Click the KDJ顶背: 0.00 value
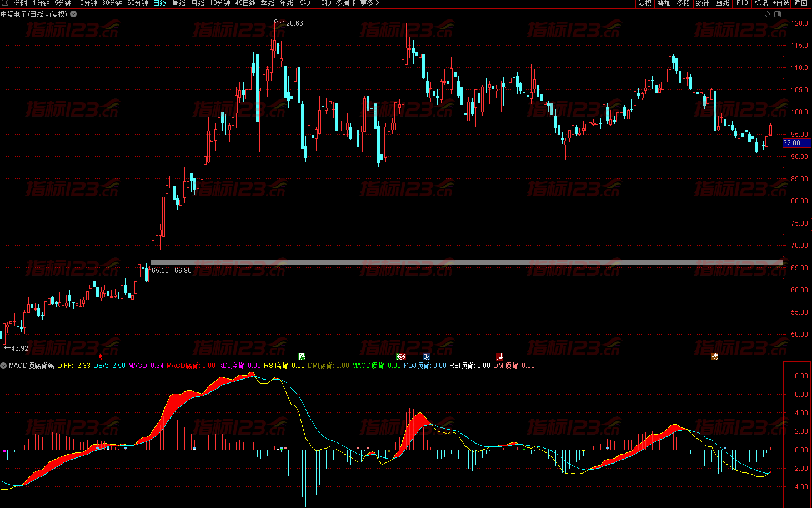 coord(425,366)
